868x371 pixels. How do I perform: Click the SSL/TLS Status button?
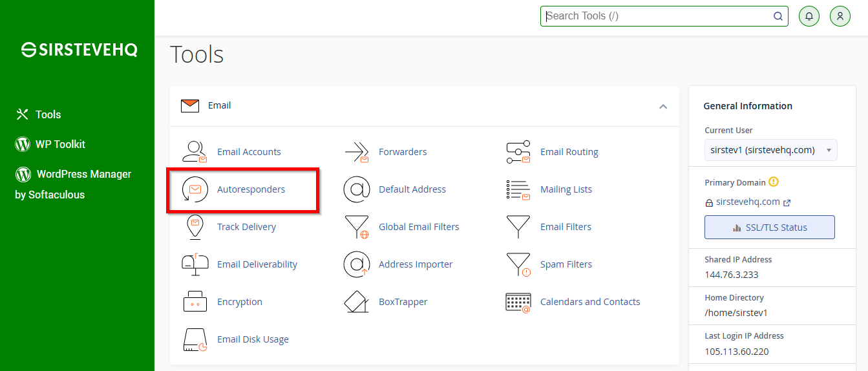770,228
